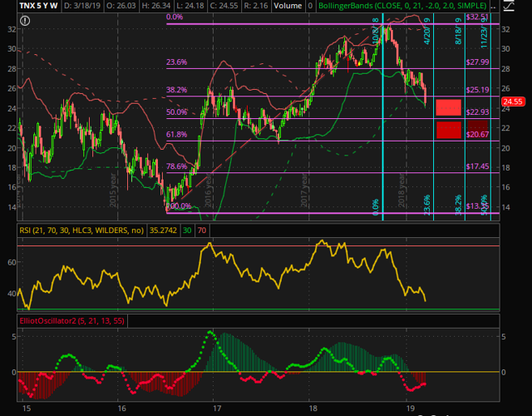The image size is (532, 416).
Task: Select the 0.0% Fibonacci retracement label
Action: click(175, 17)
